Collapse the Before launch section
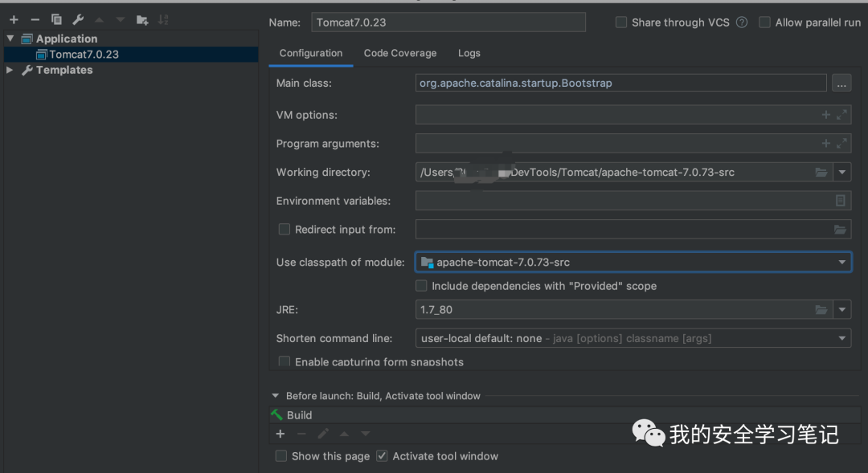The height and width of the screenshot is (473, 868). [x=275, y=396]
